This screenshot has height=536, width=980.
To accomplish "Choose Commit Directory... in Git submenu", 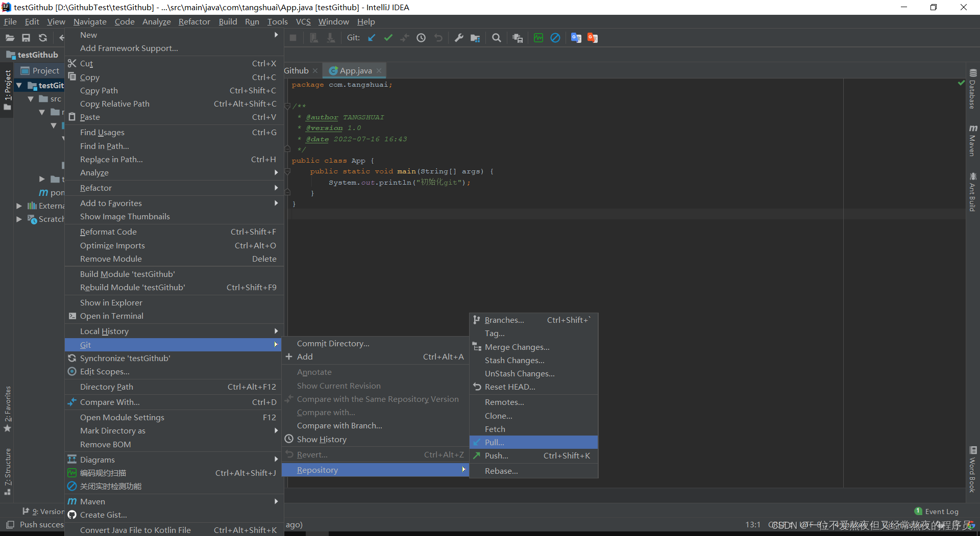I will pyautogui.click(x=375, y=344).
